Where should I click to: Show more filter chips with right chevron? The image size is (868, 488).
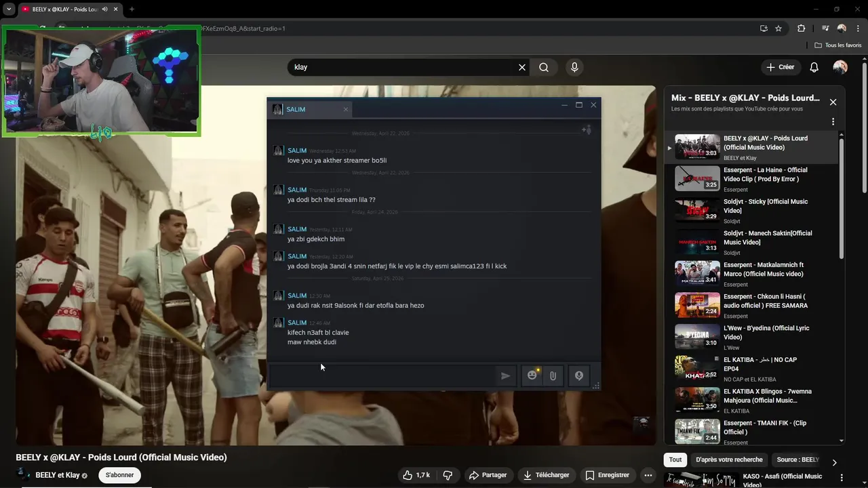(834, 462)
